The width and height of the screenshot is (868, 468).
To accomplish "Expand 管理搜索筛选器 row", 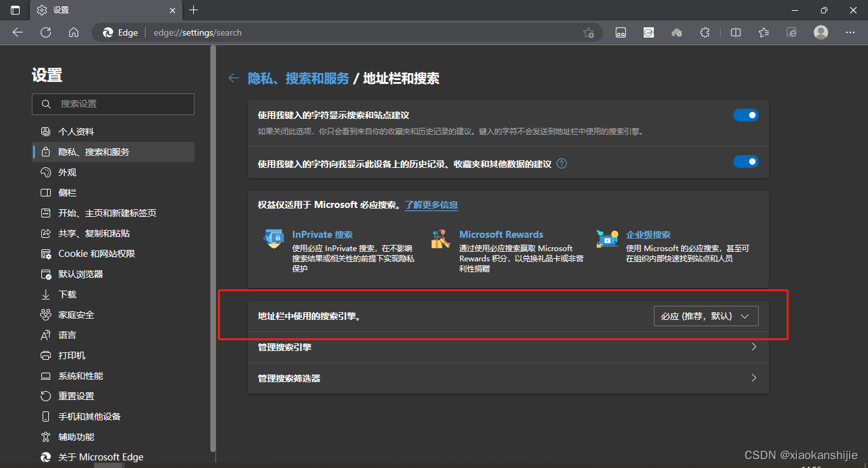I will pyautogui.click(x=508, y=378).
